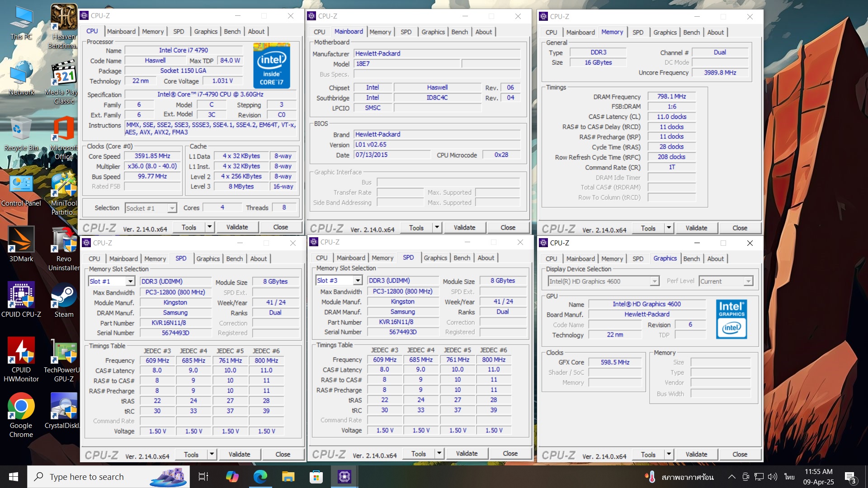Open the Slot #3 memory slot dropdown
Screen dimensions: 868x488
(358, 281)
